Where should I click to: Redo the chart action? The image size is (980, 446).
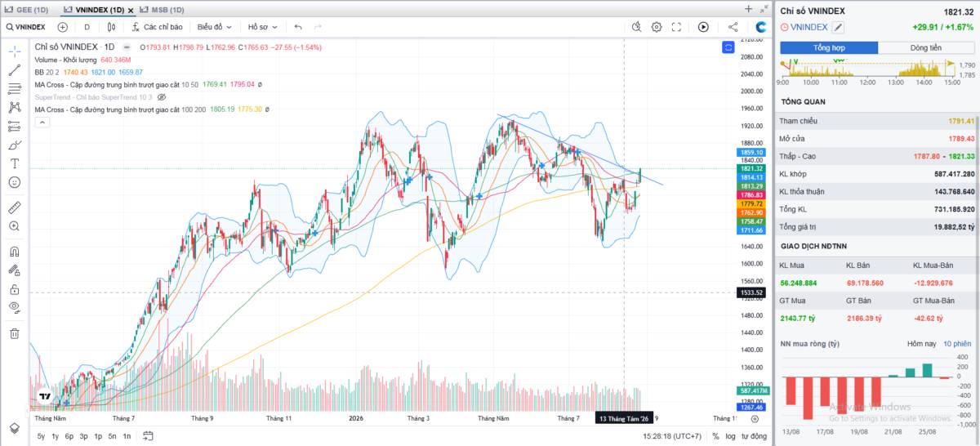(318, 27)
